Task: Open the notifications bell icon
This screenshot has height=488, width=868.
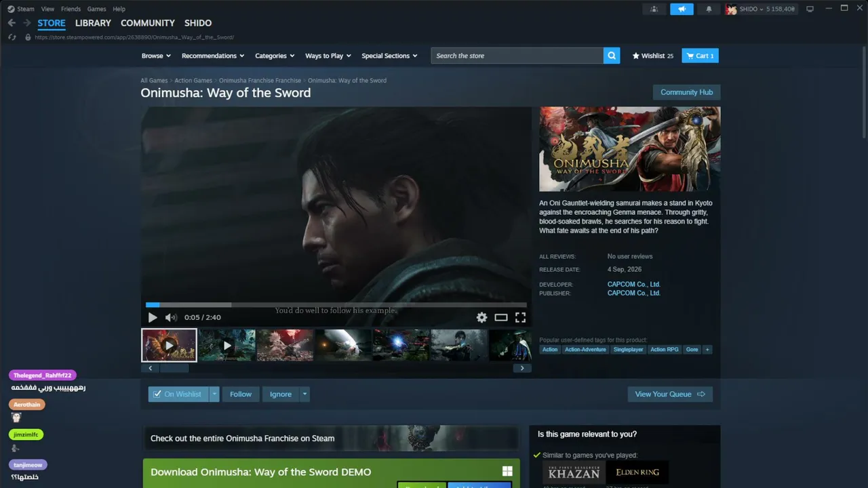Action: coord(709,9)
